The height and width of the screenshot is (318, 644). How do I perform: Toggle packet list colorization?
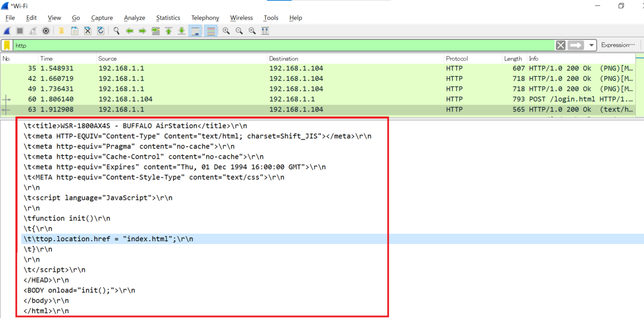pos(211,31)
